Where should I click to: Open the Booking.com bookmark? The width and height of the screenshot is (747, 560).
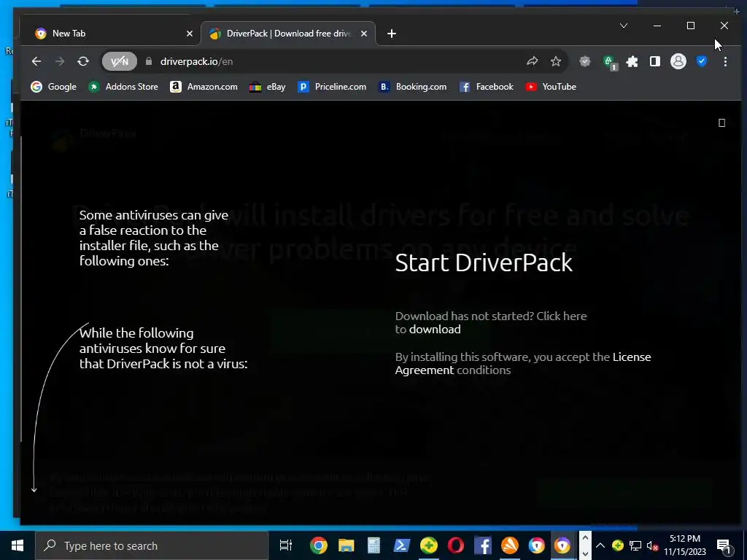[413, 87]
